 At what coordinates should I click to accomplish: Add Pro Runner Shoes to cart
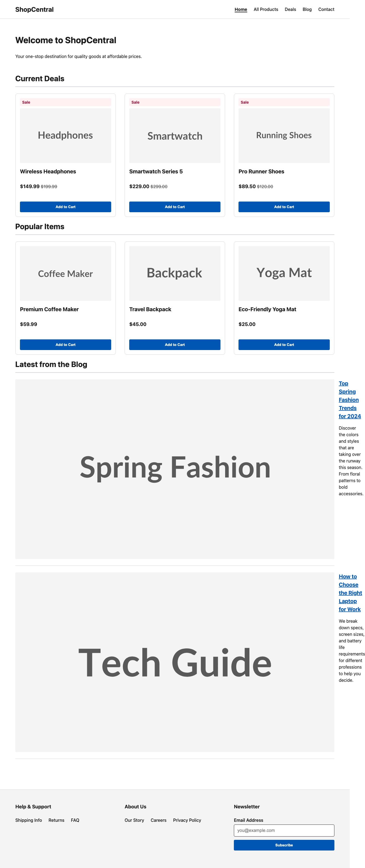click(x=284, y=206)
